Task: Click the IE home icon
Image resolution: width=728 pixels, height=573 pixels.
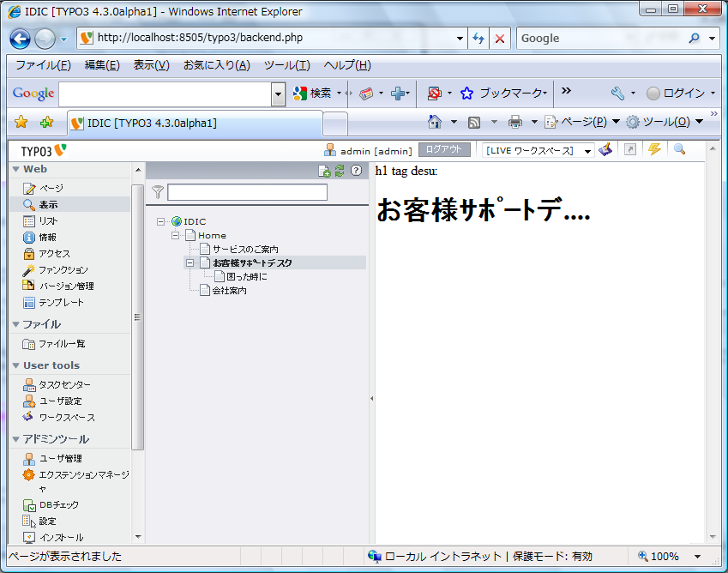Action: pyautogui.click(x=435, y=122)
